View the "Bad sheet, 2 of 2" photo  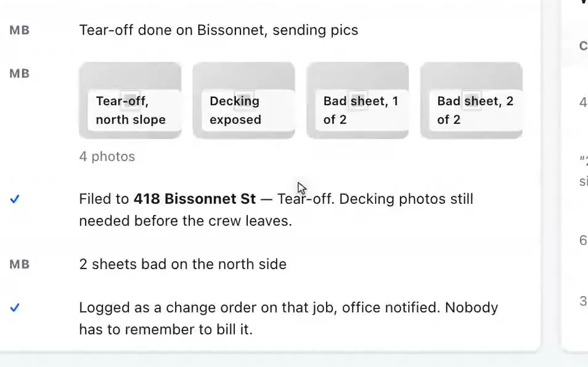point(472,100)
